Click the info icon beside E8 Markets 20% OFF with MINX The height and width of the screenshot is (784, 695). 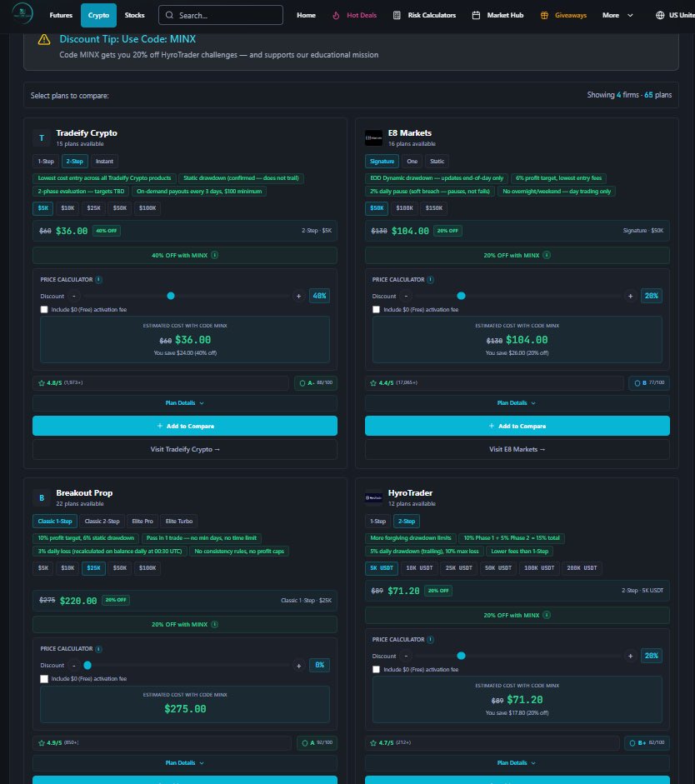pos(547,255)
